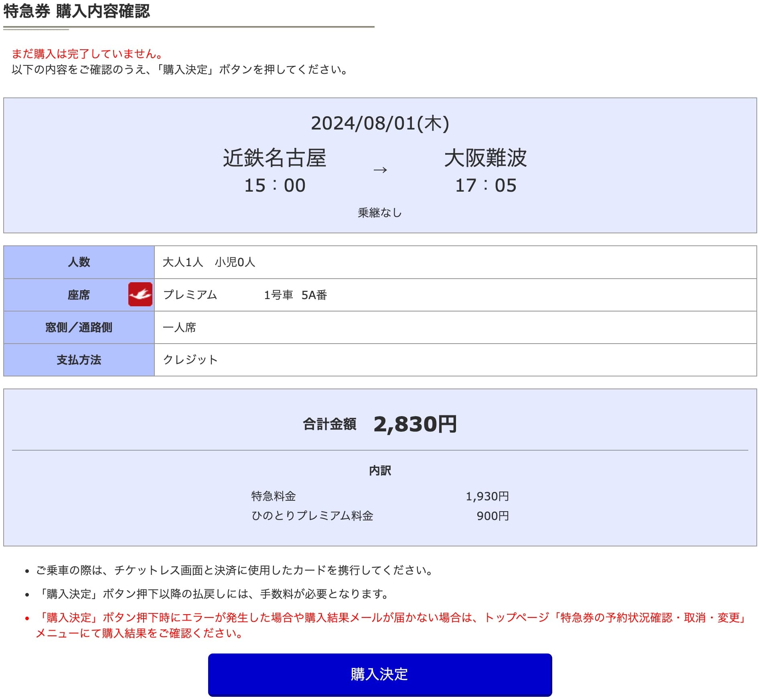762x700 pixels.
Task: Click note about チケットレス画面 and card
Action: 235,570
